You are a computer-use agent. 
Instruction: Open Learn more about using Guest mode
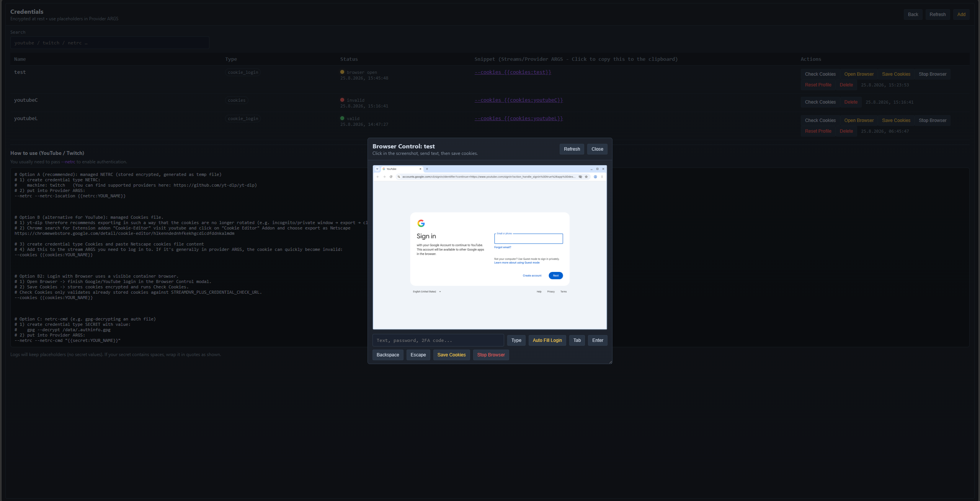(517, 263)
